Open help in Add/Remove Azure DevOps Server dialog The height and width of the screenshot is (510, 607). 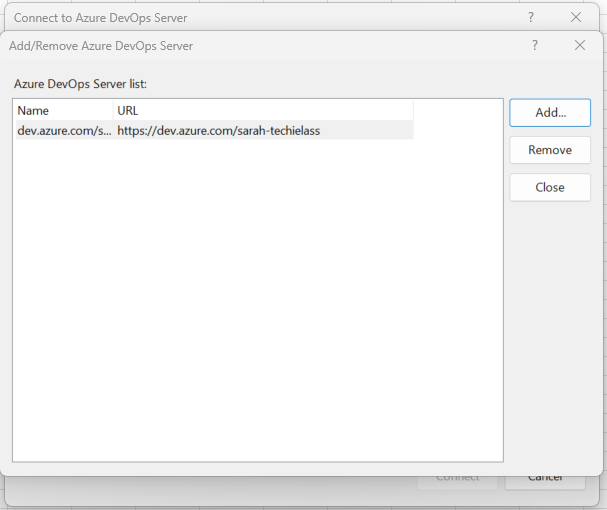535,46
